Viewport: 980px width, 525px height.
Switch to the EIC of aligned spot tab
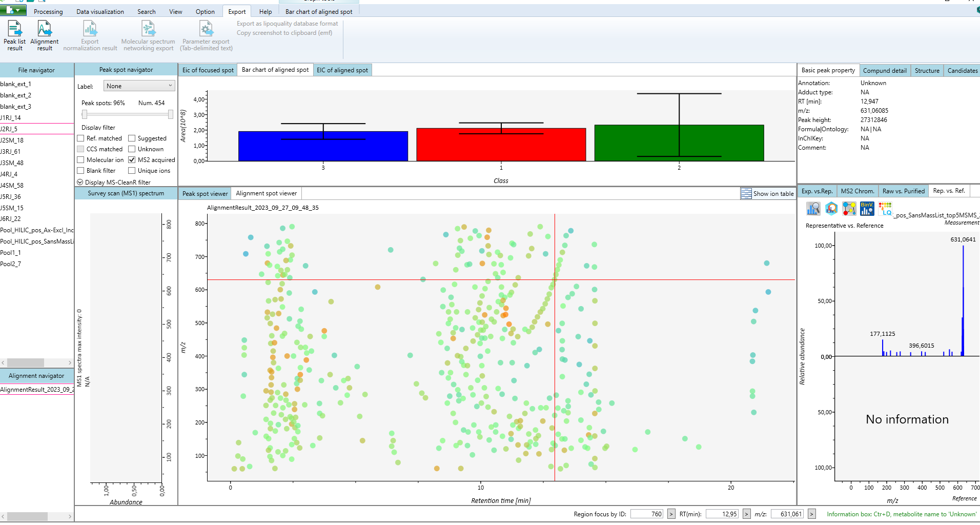click(342, 70)
